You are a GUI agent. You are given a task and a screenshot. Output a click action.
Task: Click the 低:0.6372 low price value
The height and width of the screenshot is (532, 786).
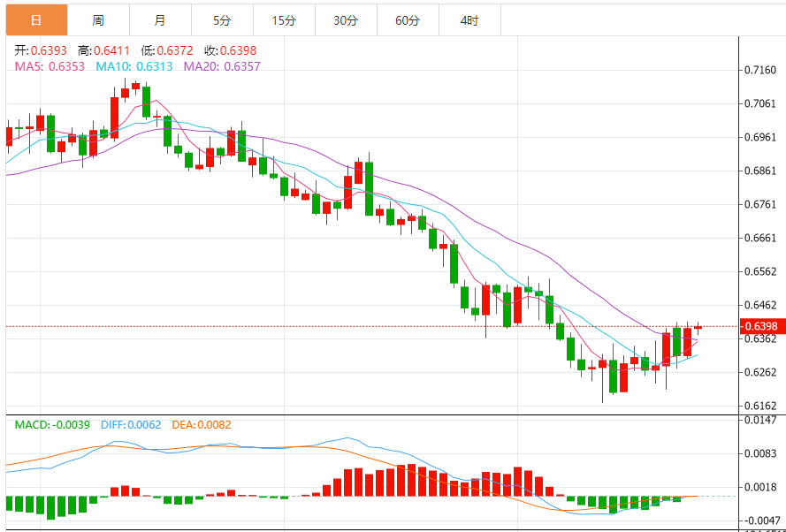click(x=167, y=50)
